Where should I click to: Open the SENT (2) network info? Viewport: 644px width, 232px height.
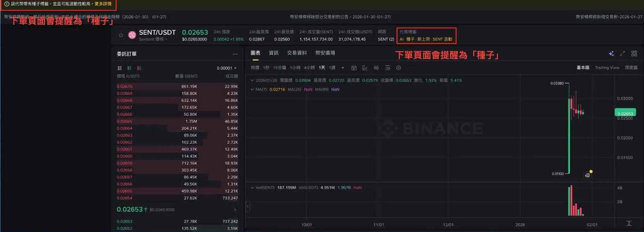pos(386,39)
